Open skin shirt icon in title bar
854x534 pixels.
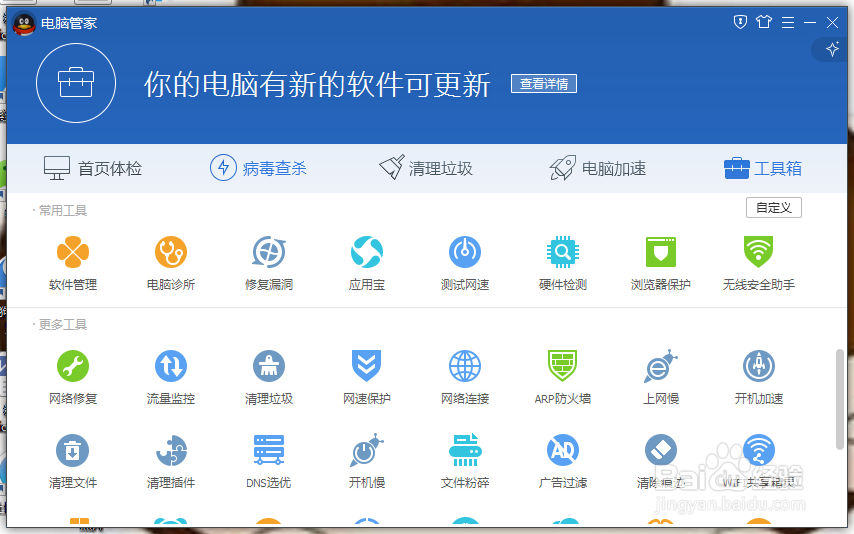764,22
